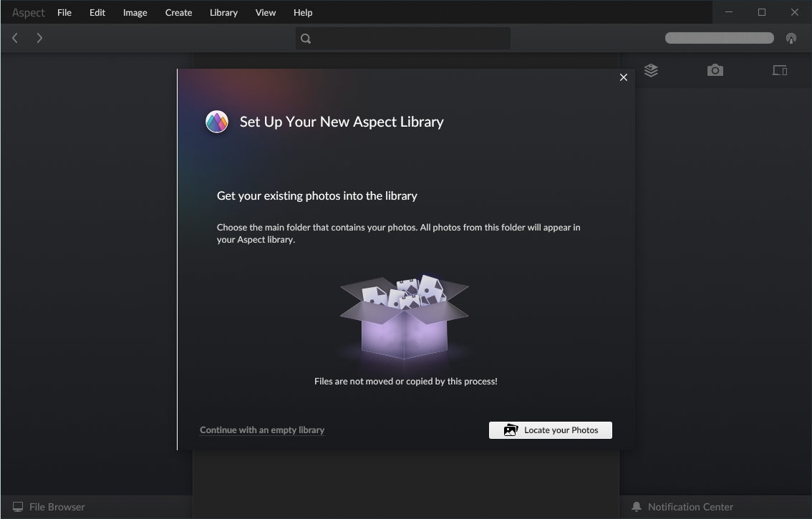Open the Library menu

223,12
